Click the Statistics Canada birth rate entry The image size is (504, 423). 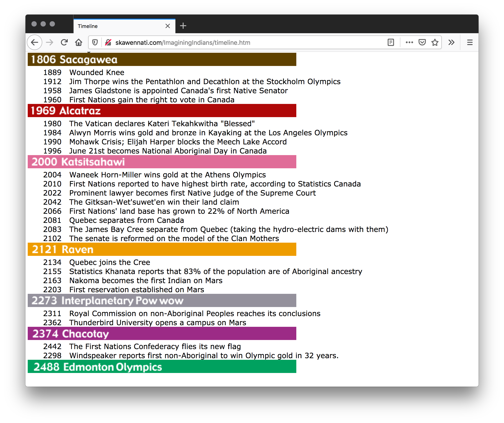pyautogui.click(x=215, y=184)
